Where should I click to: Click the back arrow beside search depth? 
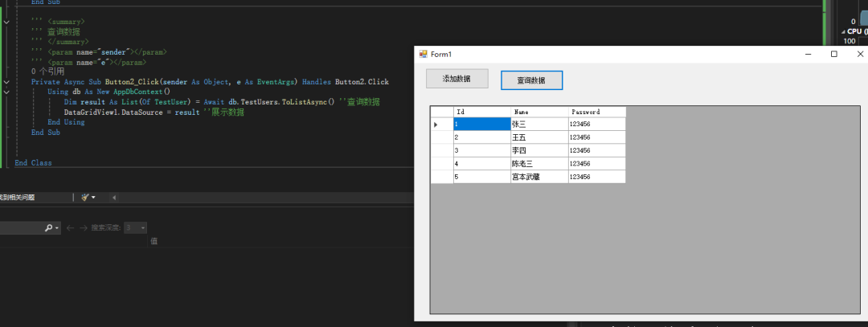(70, 227)
